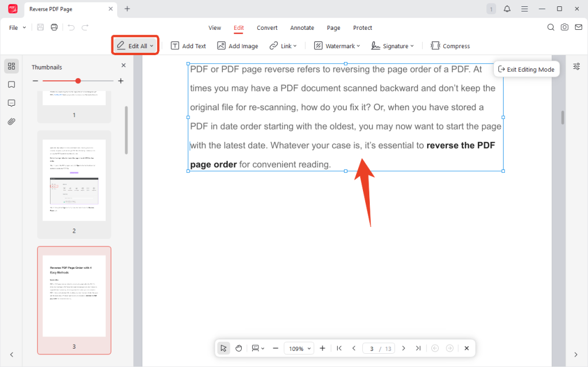Image resolution: width=588 pixels, height=367 pixels.
Task: Click the thumbnail size slider handle
Action: 78,80
